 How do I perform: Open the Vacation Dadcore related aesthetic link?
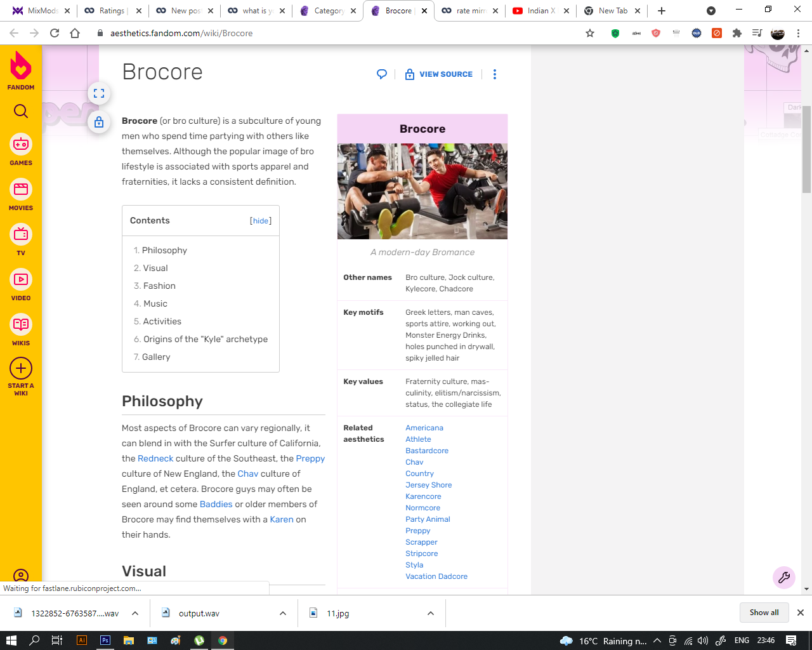coord(436,576)
